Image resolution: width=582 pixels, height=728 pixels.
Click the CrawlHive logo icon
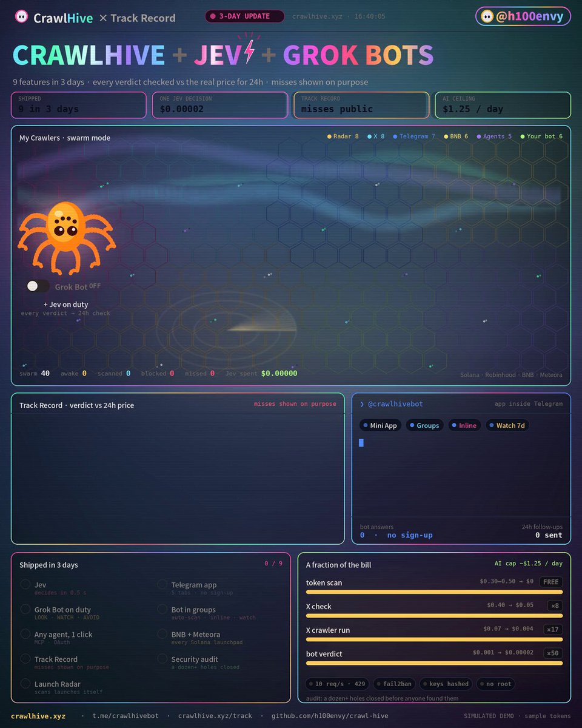(x=21, y=17)
